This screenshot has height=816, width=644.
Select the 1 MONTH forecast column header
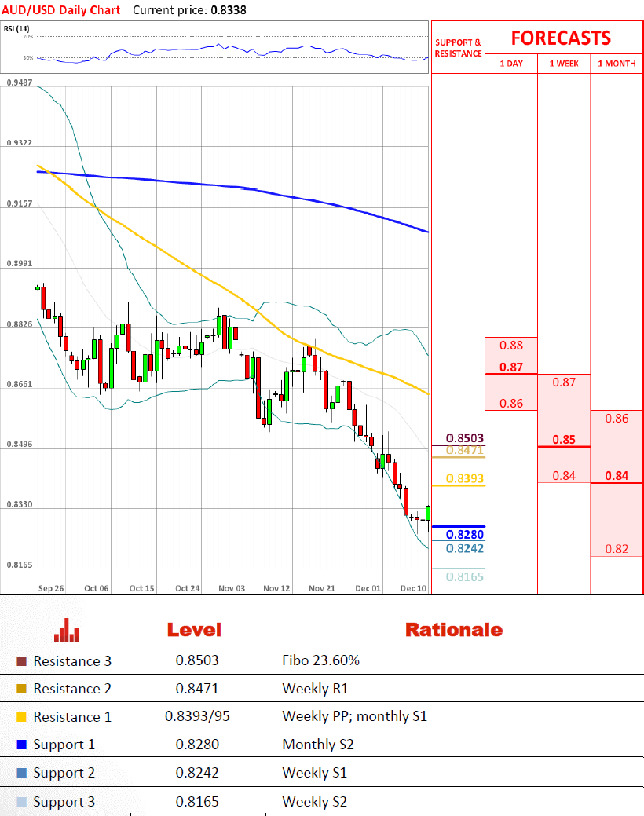tap(617, 64)
